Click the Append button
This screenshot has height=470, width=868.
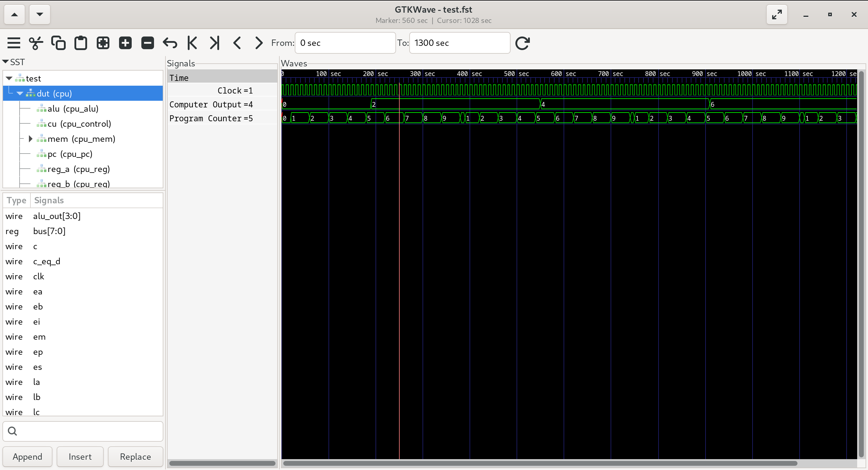click(x=27, y=456)
